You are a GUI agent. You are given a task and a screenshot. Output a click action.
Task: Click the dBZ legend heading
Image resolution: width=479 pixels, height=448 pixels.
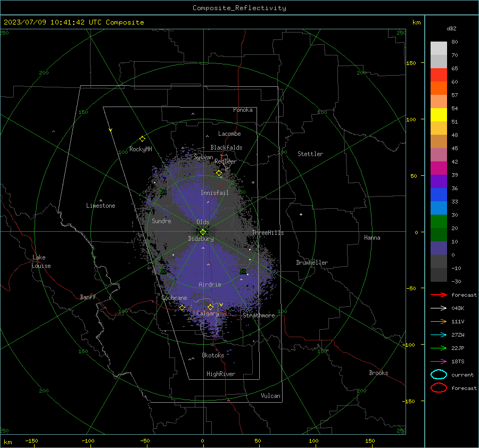451,28
